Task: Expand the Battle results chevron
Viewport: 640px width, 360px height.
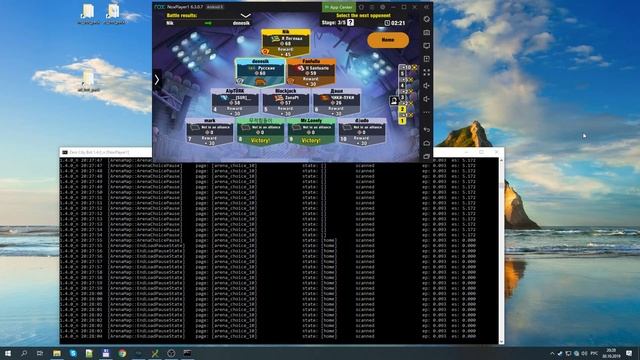Action: pos(245,16)
